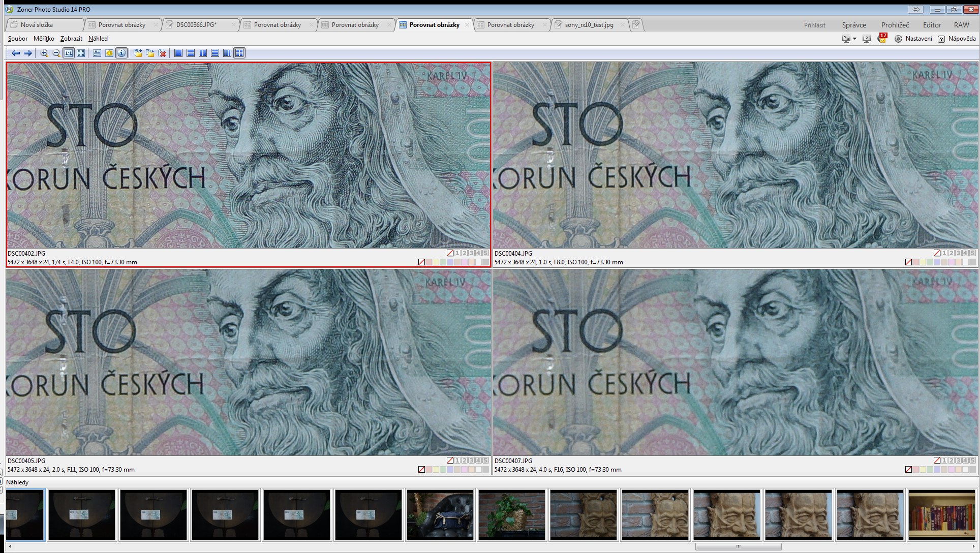Screen dimensions: 980x553
Task: Apply blue color label to DSC00404.JPG
Action: pyautogui.click(x=937, y=262)
